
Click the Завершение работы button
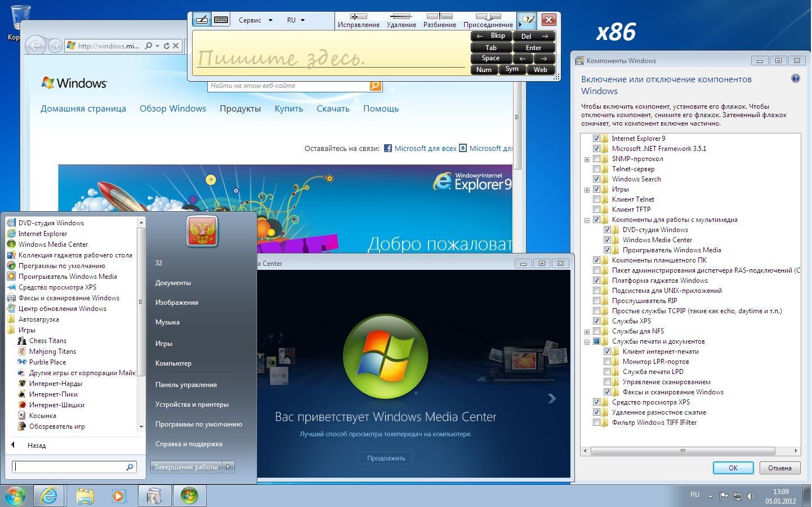point(186,467)
